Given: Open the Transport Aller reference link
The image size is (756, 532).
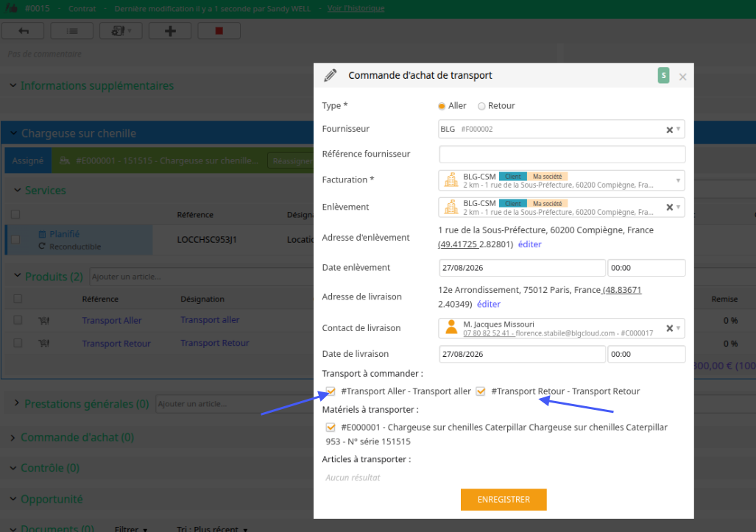Looking at the screenshot, I should pos(112,321).
